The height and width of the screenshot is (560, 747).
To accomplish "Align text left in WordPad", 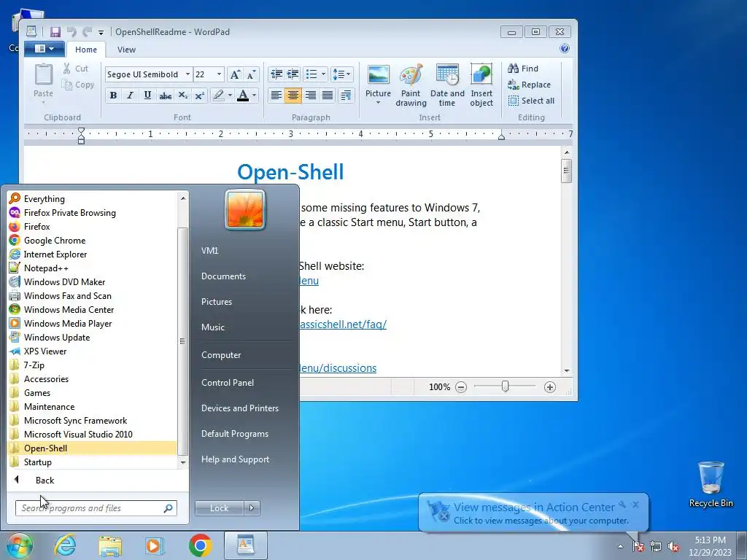I will pos(276,96).
